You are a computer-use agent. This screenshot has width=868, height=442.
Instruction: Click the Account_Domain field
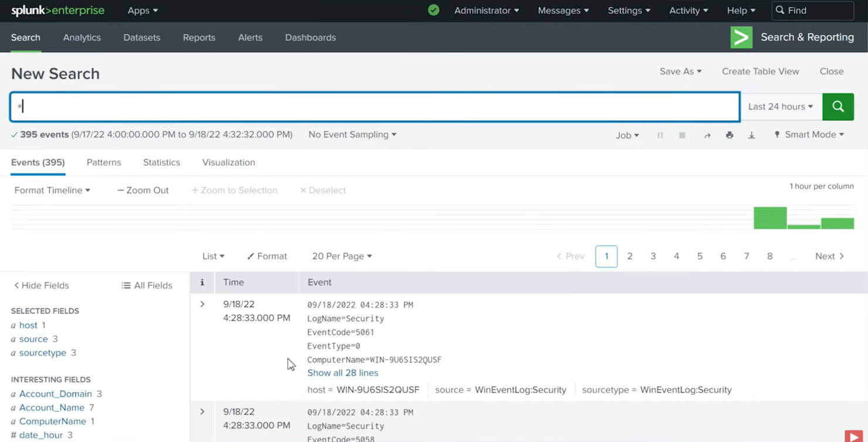[x=56, y=394]
